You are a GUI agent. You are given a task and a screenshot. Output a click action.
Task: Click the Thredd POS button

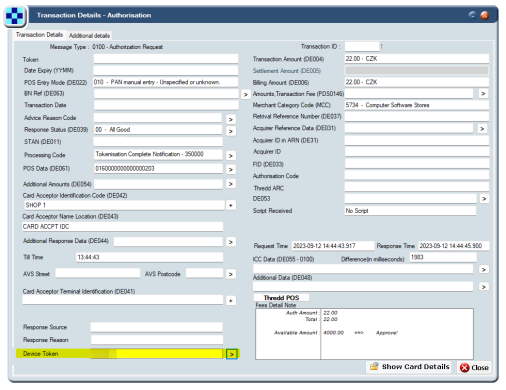[281, 298]
